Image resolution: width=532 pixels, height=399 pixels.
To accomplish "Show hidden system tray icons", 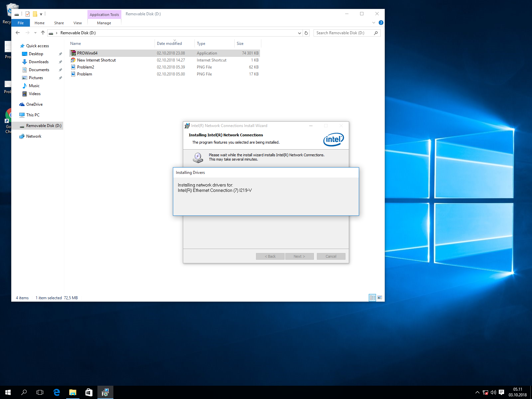I will click(x=477, y=392).
